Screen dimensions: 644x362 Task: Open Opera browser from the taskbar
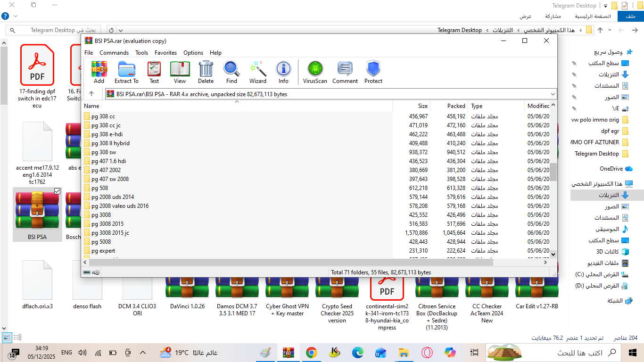(x=427, y=352)
